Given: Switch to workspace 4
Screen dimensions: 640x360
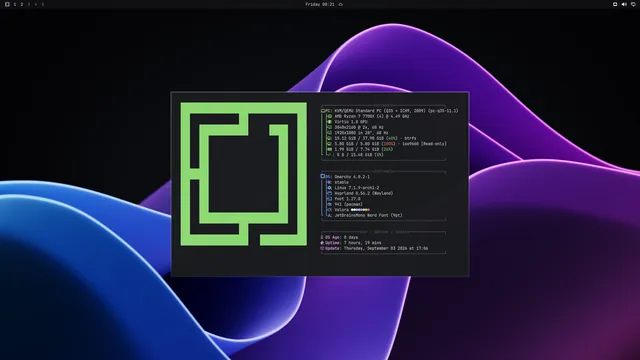Looking at the screenshot, I should tap(36, 4).
